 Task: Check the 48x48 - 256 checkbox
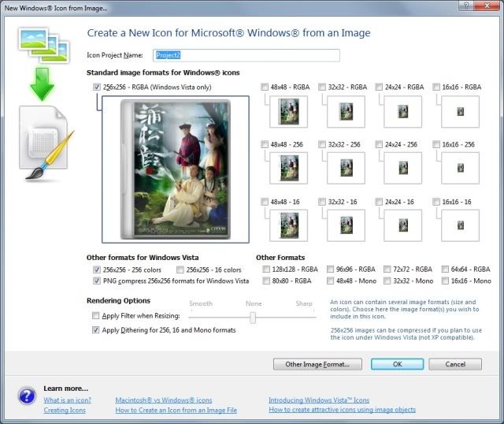265,144
